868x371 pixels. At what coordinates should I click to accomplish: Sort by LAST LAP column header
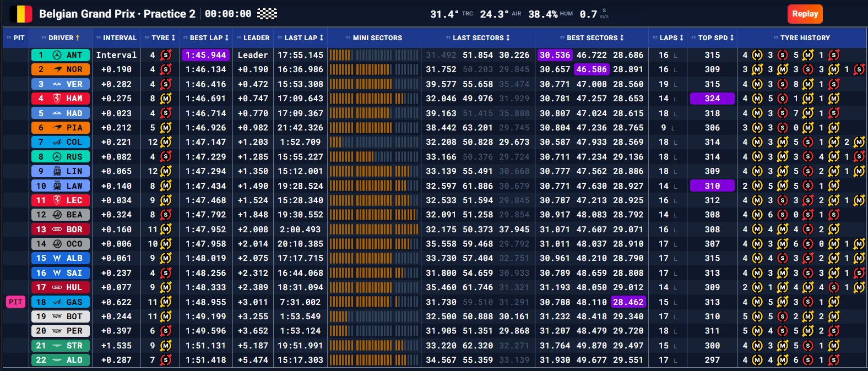point(301,38)
